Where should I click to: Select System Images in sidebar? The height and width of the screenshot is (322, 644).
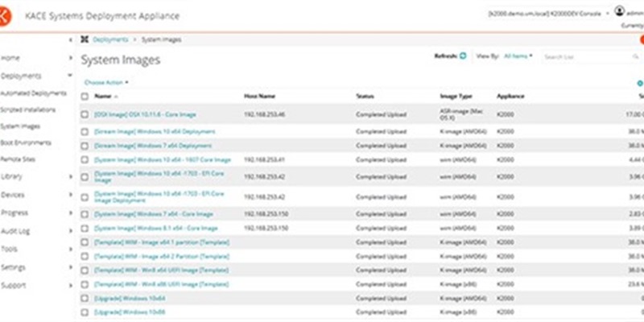(x=20, y=126)
